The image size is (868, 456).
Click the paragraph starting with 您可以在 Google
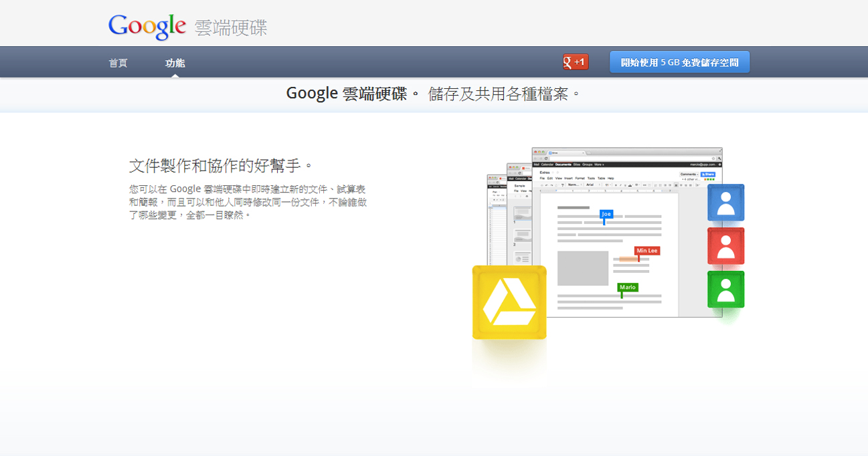pyautogui.click(x=248, y=202)
